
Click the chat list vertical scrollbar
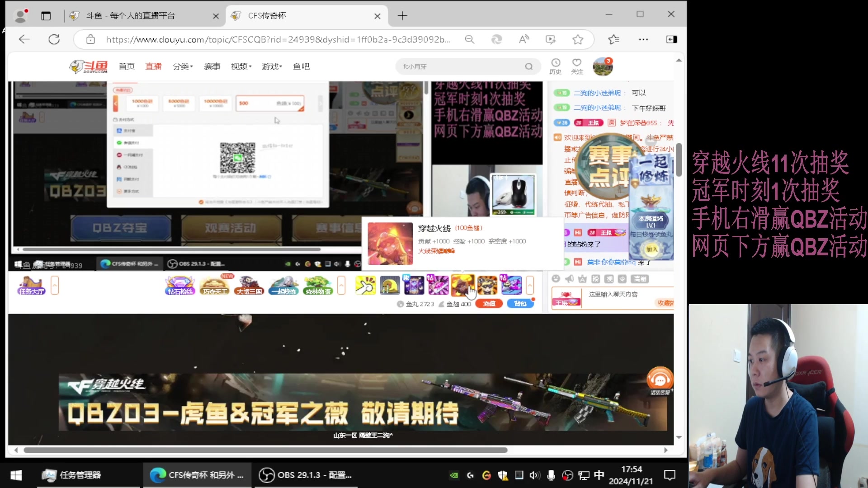tap(679, 160)
